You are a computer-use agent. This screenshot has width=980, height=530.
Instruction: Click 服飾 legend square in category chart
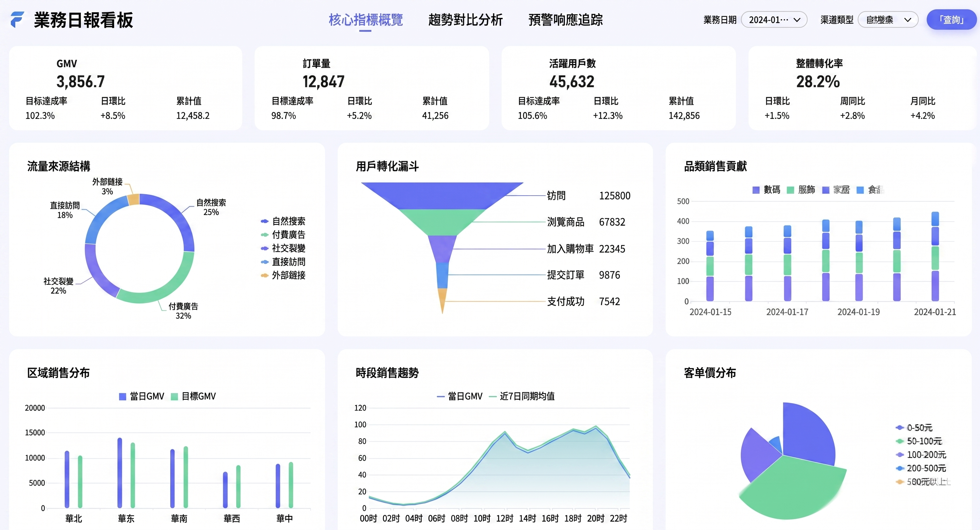790,190
